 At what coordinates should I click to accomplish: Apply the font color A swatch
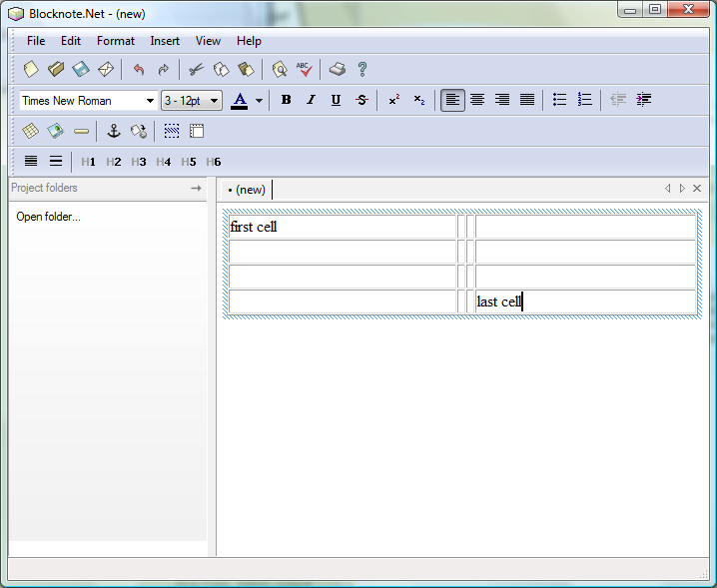(239, 101)
